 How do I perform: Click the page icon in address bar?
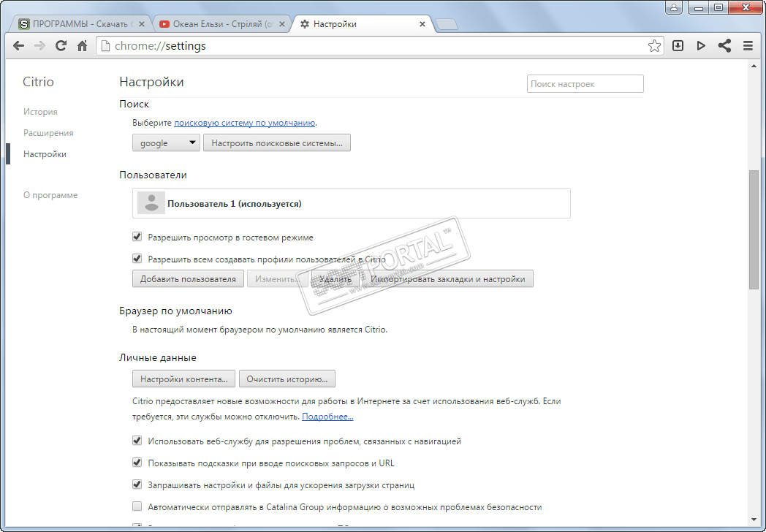coord(105,46)
